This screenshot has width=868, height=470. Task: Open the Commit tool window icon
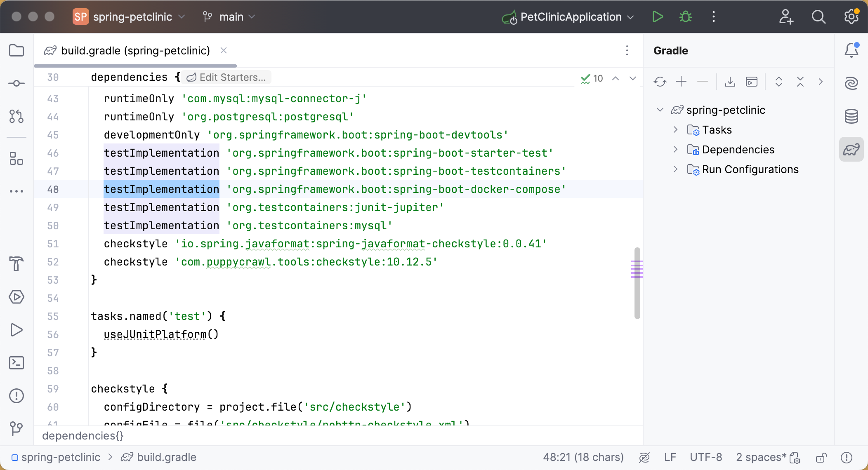17,83
